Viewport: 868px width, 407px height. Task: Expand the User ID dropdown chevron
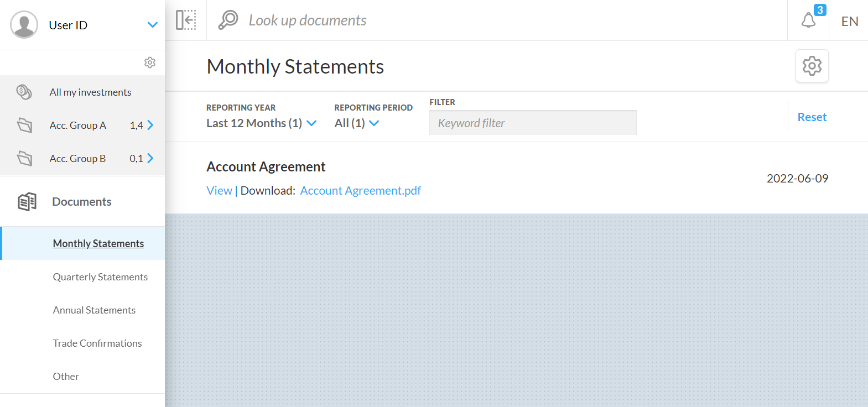(x=153, y=25)
